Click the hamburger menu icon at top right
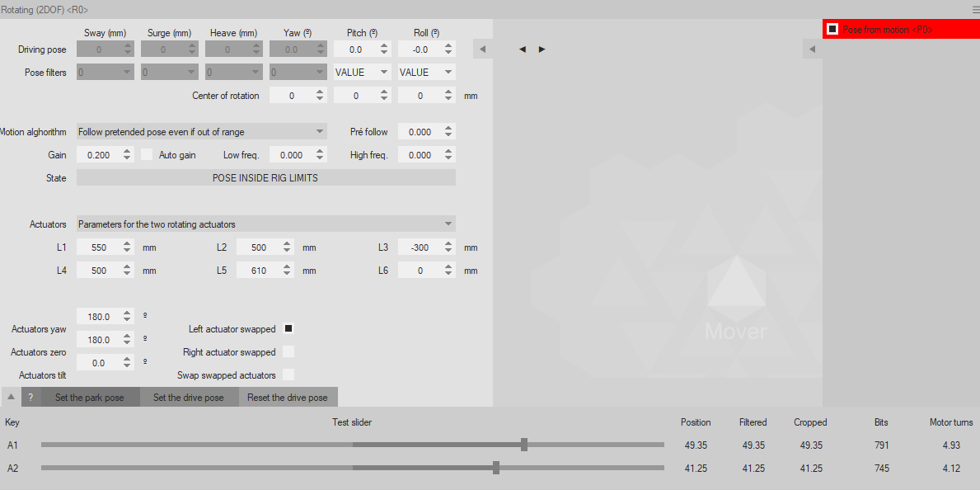980x490 pixels. pos(975,9)
